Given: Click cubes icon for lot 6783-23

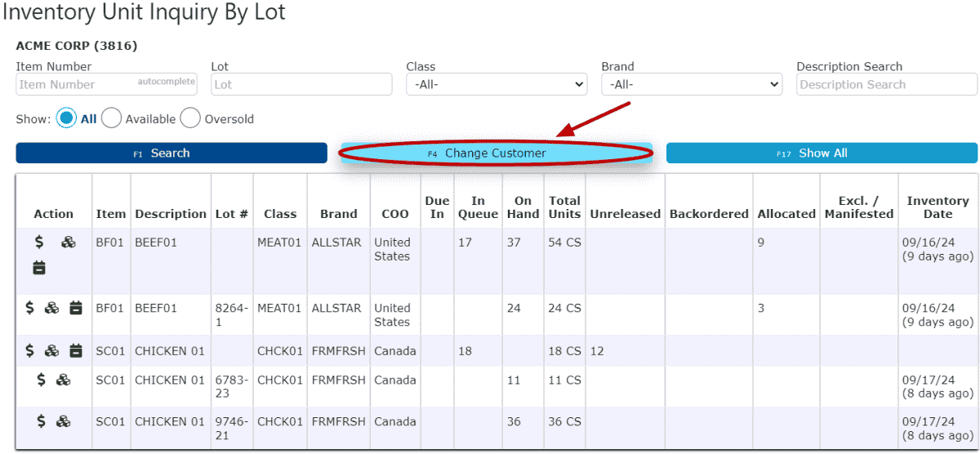Looking at the screenshot, I should (x=64, y=380).
